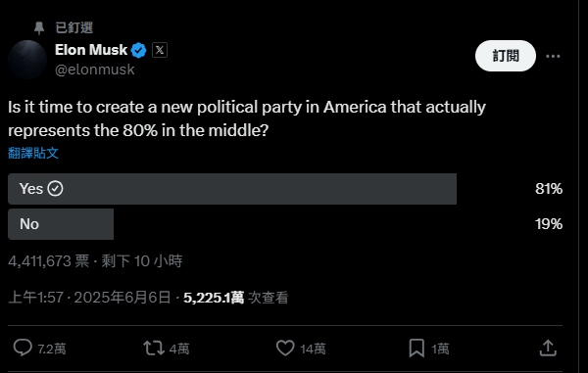Select the No poll result bar
The height and width of the screenshot is (373, 588).
tap(61, 224)
